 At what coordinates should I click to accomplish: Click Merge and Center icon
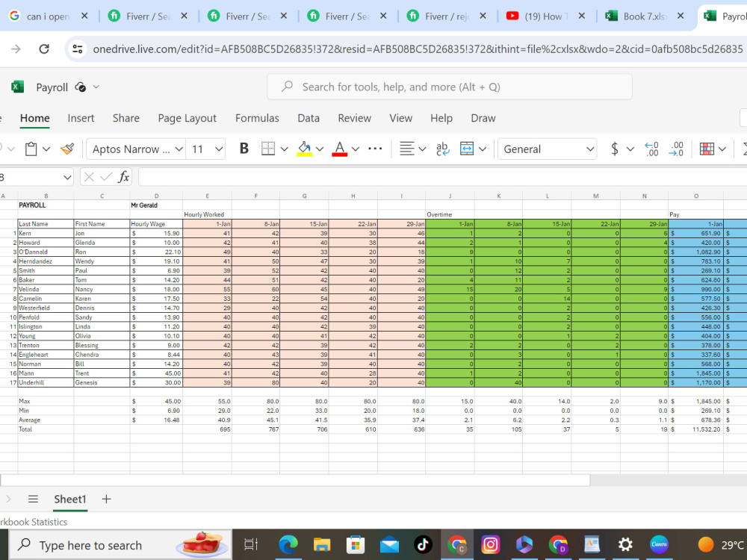coord(467,149)
